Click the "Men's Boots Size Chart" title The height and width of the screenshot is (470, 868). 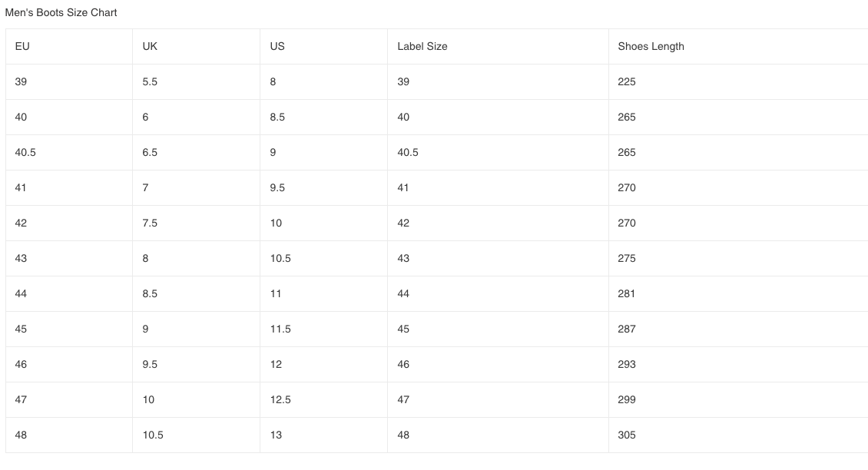coord(61,13)
